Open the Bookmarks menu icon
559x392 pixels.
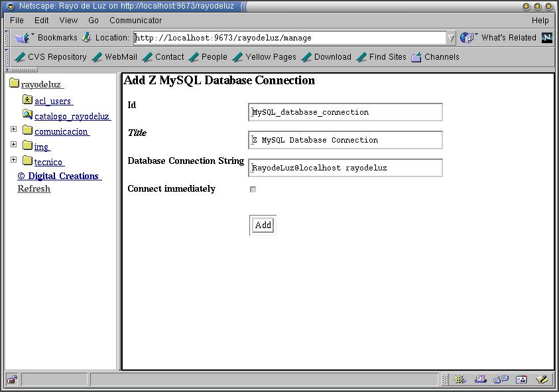point(23,37)
